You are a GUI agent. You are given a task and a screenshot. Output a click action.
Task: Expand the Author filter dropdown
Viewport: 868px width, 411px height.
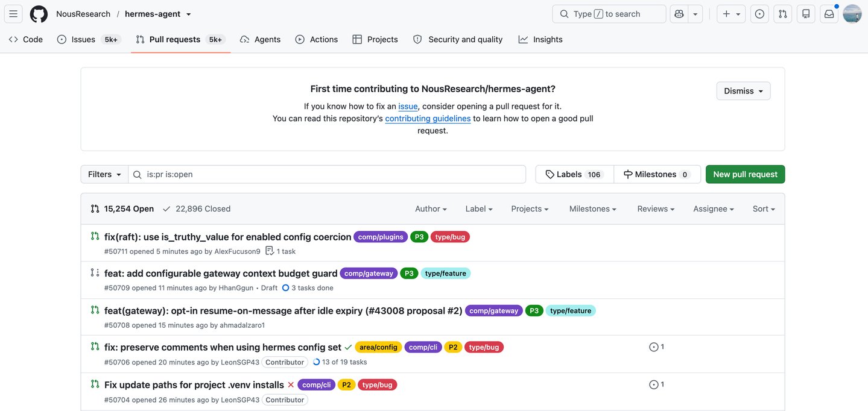point(431,209)
